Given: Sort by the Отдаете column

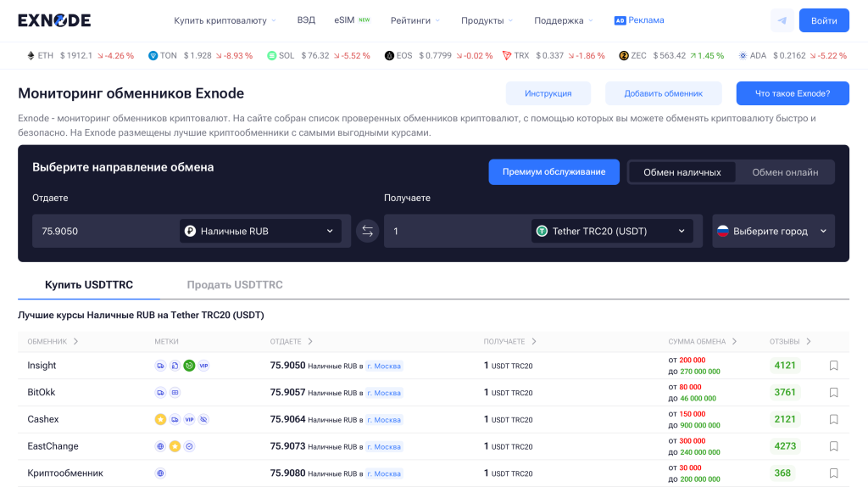Looking at the screenshot, I should coord(292,341).
